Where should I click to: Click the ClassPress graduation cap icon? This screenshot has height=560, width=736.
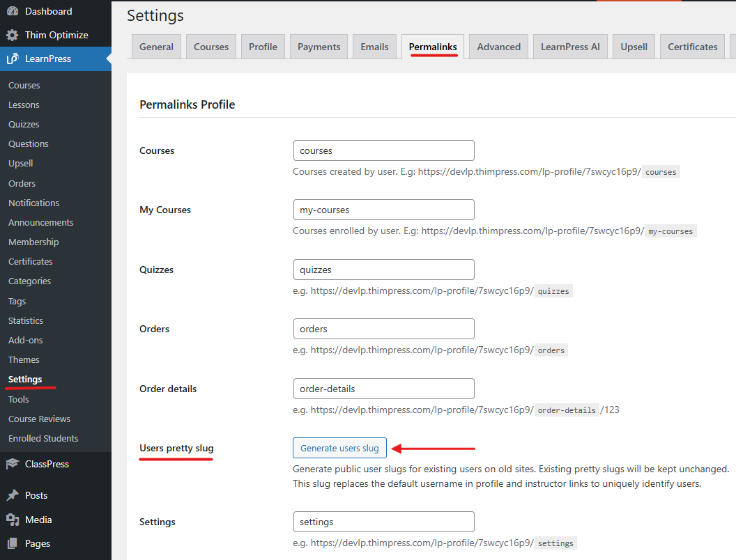pos(13,464)
